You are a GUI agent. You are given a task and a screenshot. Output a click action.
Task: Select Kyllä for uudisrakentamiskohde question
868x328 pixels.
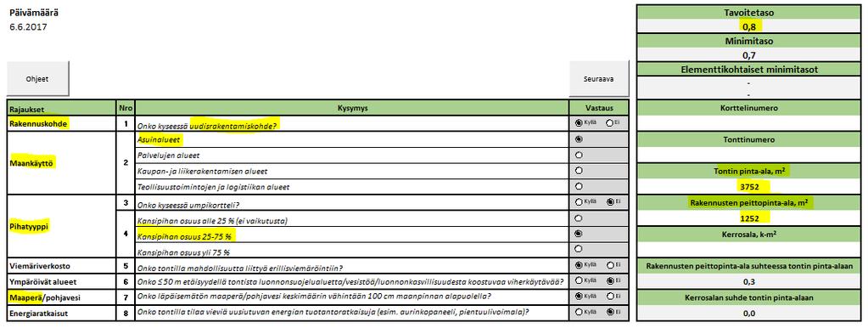tap(579, 123)
